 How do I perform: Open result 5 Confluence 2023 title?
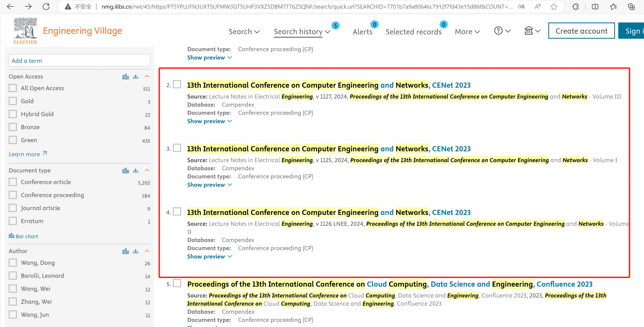click(x=390, y=284)
